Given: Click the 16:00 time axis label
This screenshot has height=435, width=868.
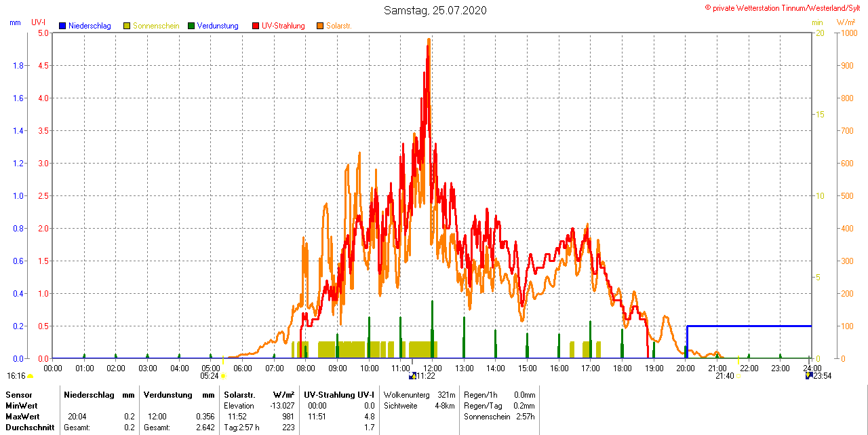Looking at the screenshot, I should [559, 368].
